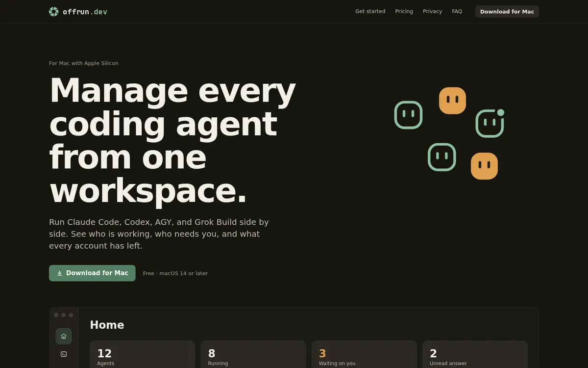588x368 pixels.
Task: Click the header Download for Mac button
Action: click(x=507, y=11)
